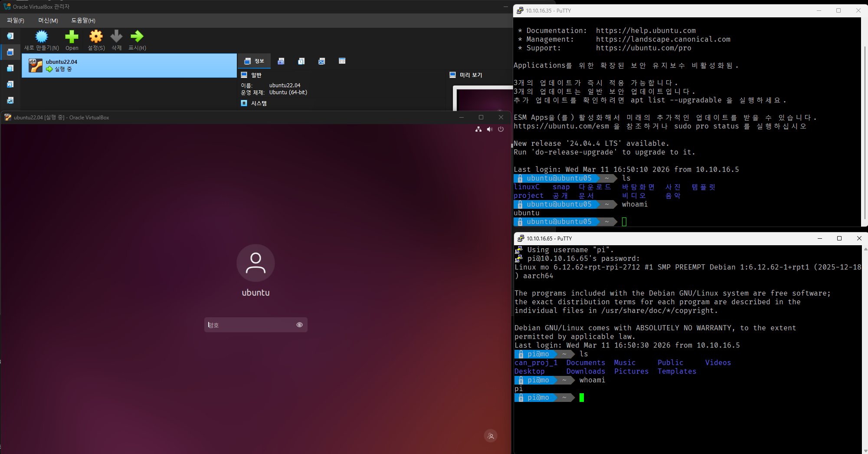The height and width of the screenshot is (454, 868).
Task: Minimize the 10.10.16.65 PuTTY window
Action: tap(819, 238)
